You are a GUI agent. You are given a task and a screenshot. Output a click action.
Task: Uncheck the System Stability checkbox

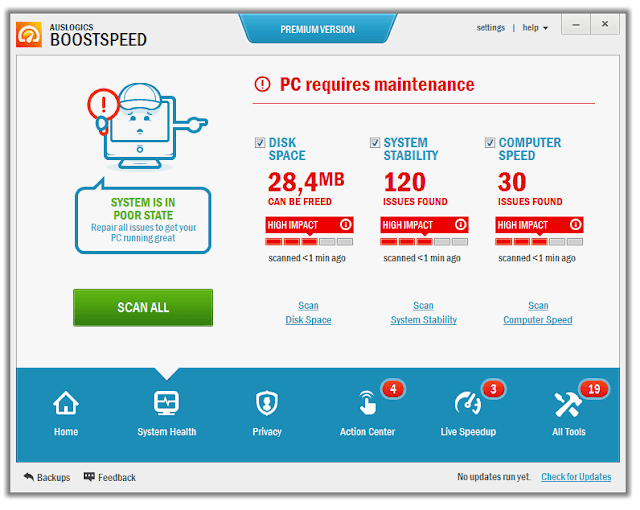coord(375,142)
